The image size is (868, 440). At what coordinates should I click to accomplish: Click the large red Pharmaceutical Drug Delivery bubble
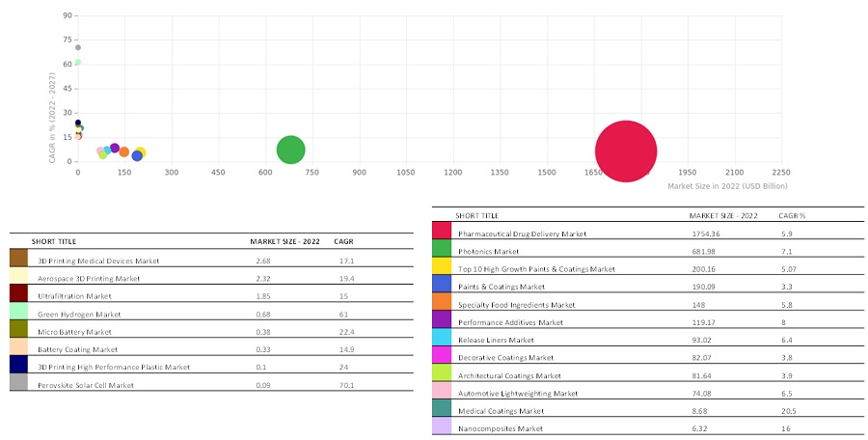coord(626,151)
